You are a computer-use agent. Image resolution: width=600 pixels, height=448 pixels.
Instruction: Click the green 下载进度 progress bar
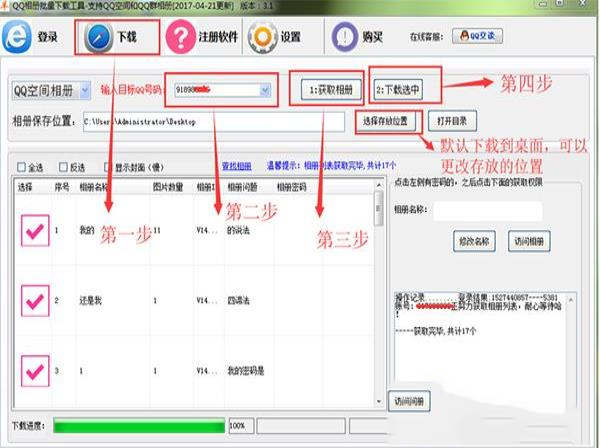[x=140, y=426]
